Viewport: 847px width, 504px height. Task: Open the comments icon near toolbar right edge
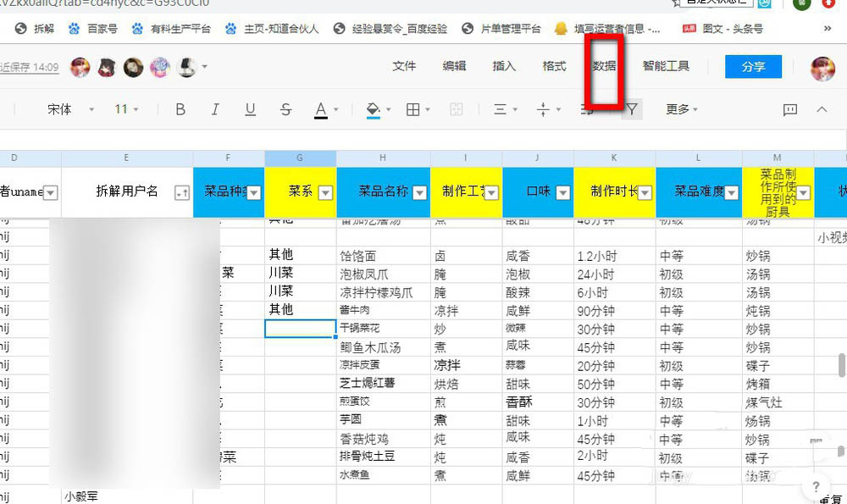(790, 109)
